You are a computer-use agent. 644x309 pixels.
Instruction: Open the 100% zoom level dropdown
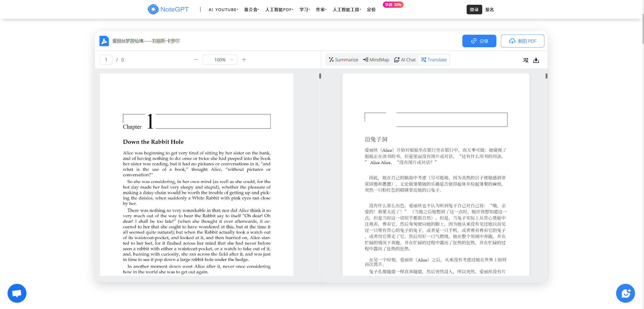tap(220, 60)
